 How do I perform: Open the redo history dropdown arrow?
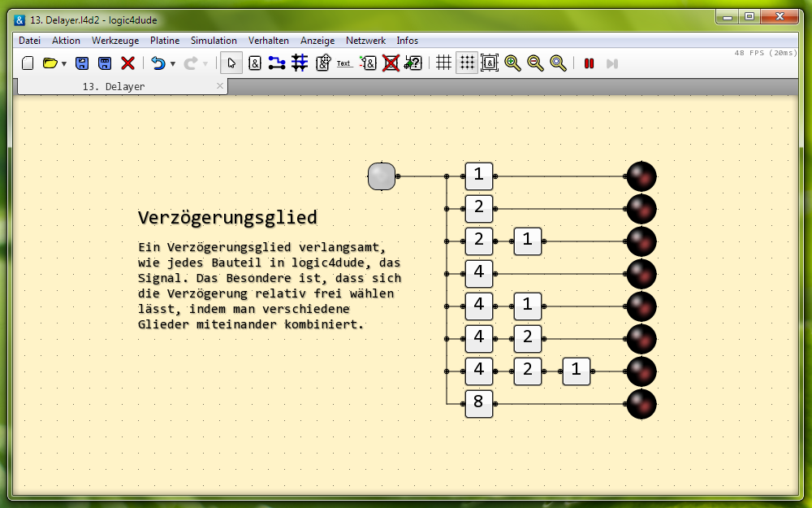click(x=205, y=63)
